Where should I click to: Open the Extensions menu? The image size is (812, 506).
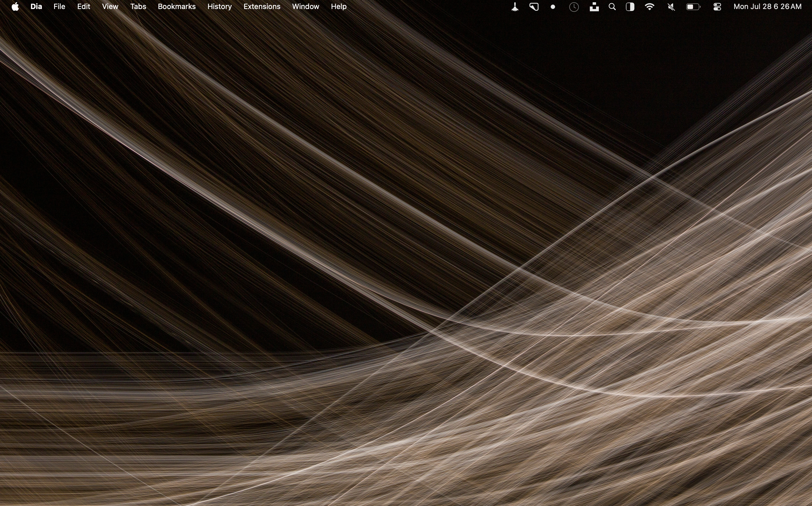[x=262, y=6]
